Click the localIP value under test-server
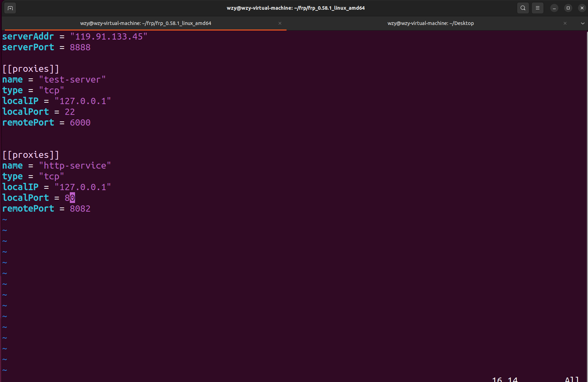 pos(83,101)
